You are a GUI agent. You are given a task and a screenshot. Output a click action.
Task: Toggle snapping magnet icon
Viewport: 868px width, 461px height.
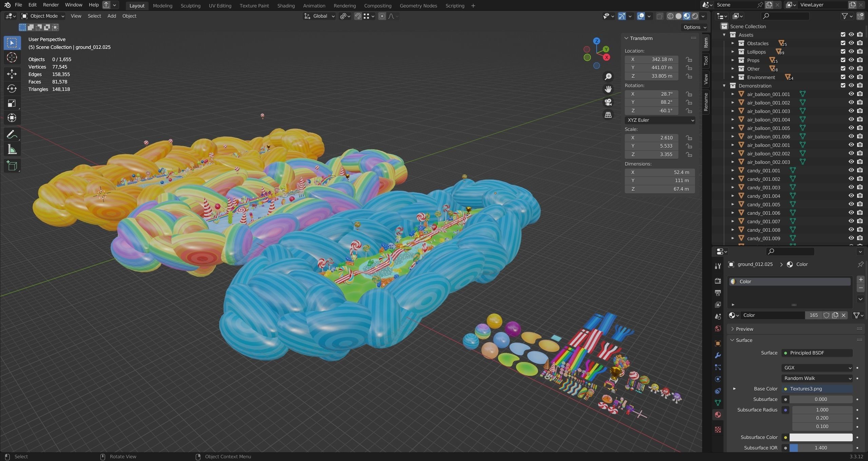(358, 16)
